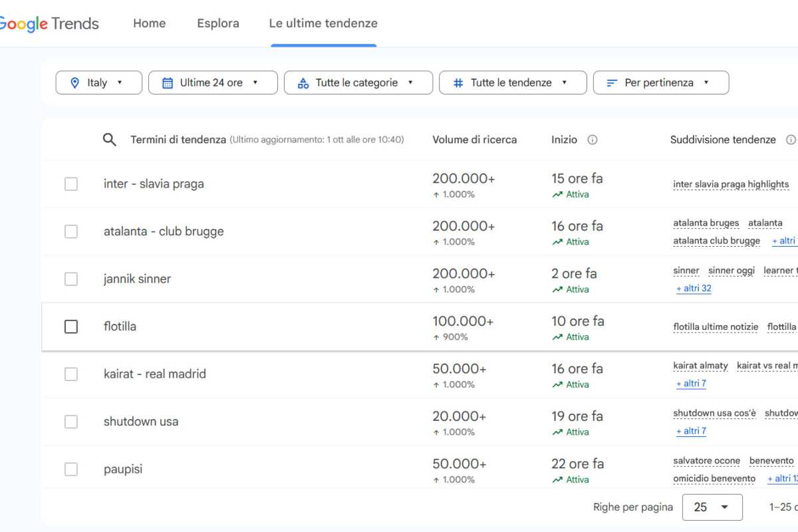Expand the rows per page 25 dropdown
This screenshot has height=532, width=798.
712,507
